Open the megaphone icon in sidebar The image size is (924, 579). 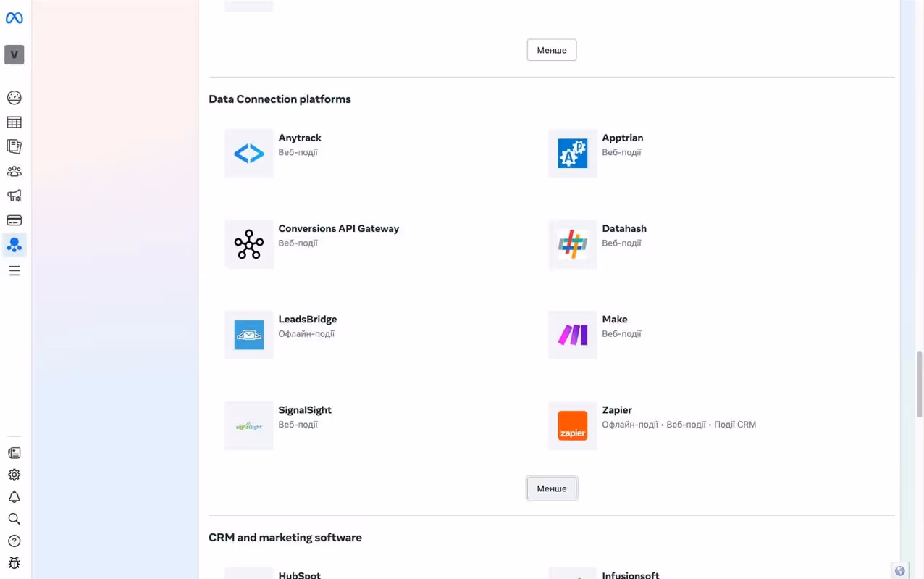14,196
